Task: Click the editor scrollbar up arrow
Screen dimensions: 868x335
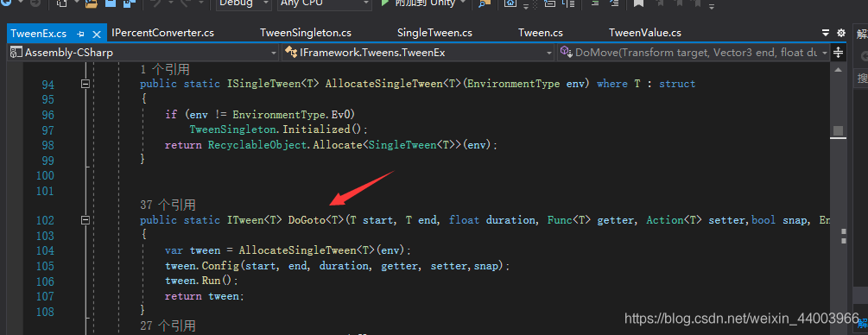Action: click(838, 70)
